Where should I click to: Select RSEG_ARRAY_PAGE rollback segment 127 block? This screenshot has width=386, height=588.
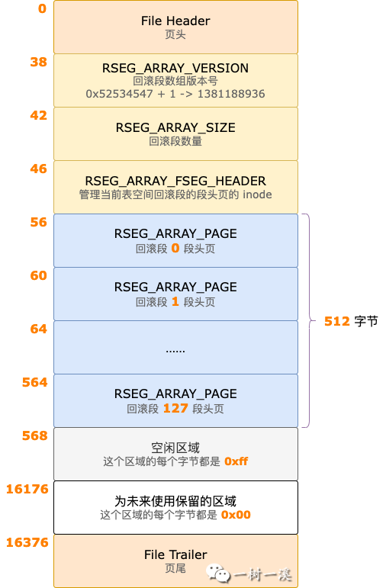pos(175,400)
